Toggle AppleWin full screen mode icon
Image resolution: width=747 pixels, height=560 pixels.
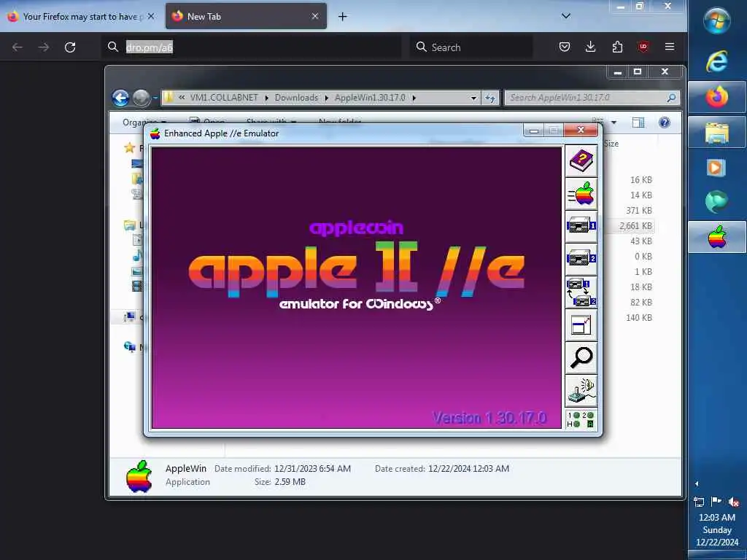coord(581,325)
